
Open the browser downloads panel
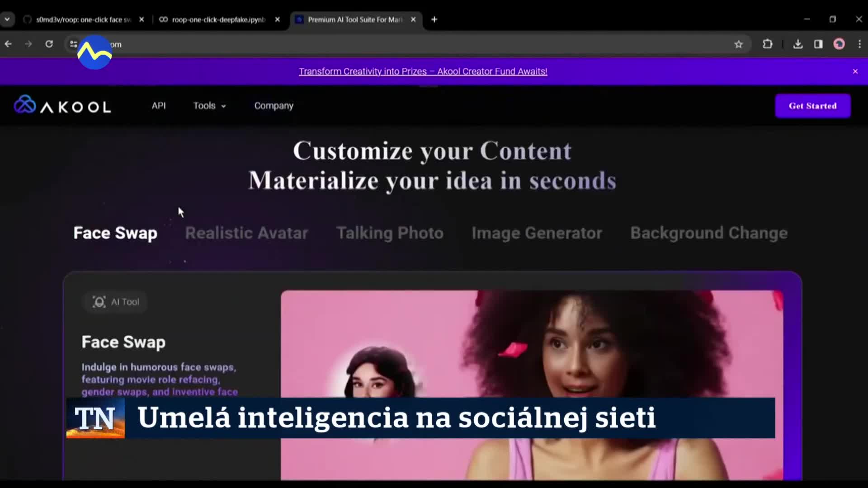tap(798, 44)
